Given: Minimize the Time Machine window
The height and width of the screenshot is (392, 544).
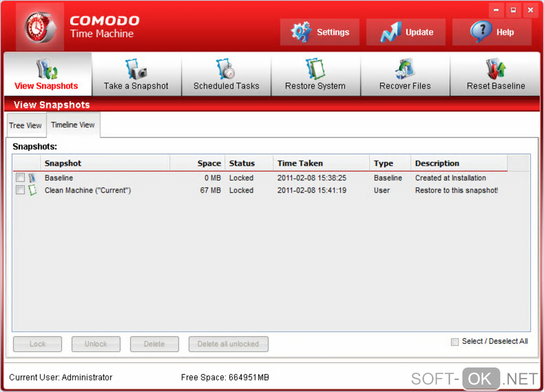Looking at the screenshot, I should point(497,11).
